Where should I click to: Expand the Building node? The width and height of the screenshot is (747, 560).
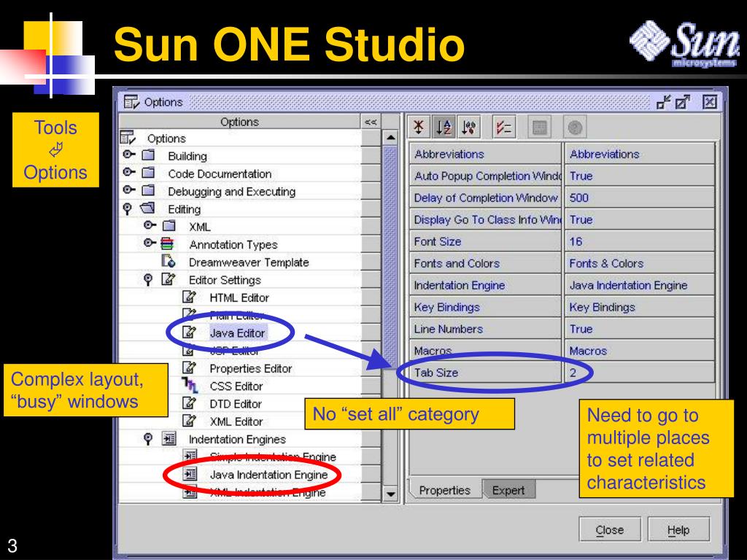(x=129, y=155)
